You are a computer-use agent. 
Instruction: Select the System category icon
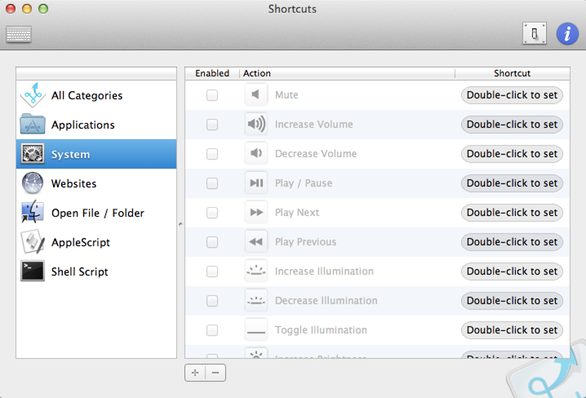click(x=33, y=154)
